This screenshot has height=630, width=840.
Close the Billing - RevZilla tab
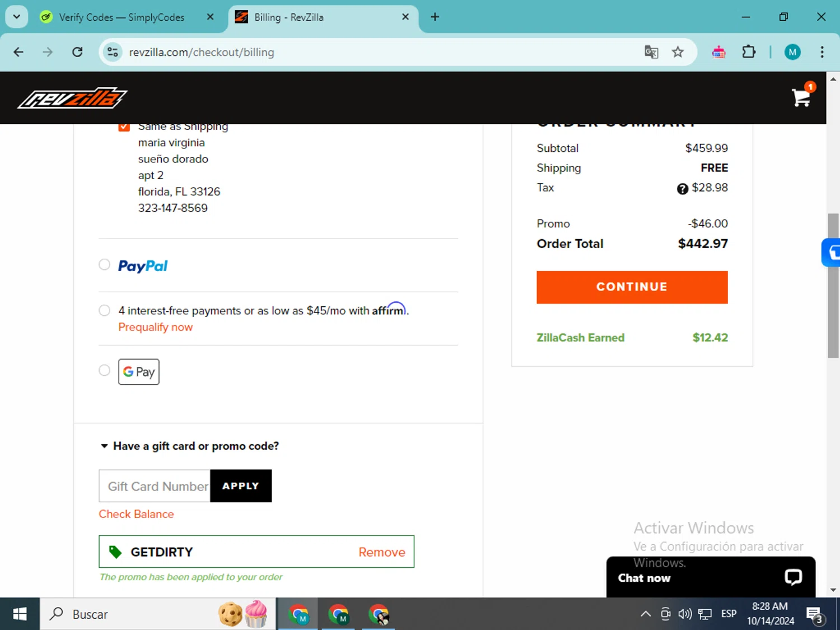pos(405,17)
